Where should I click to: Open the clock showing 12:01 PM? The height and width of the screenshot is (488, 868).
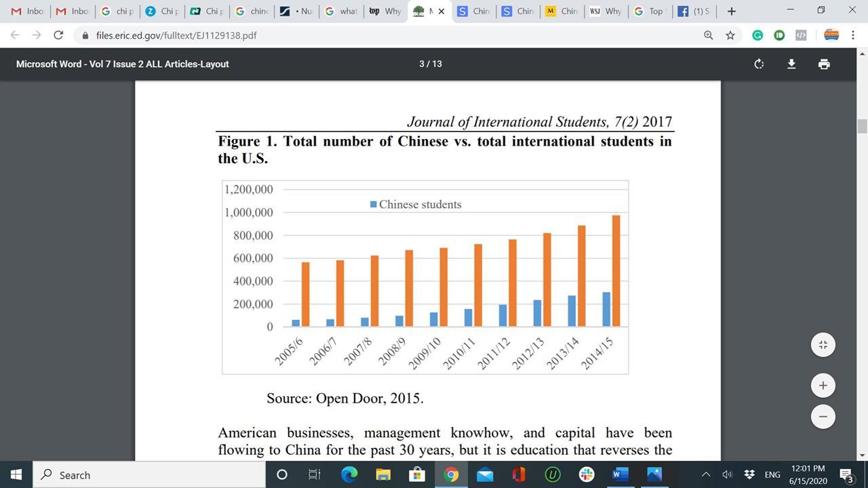(x=808, y=474)
